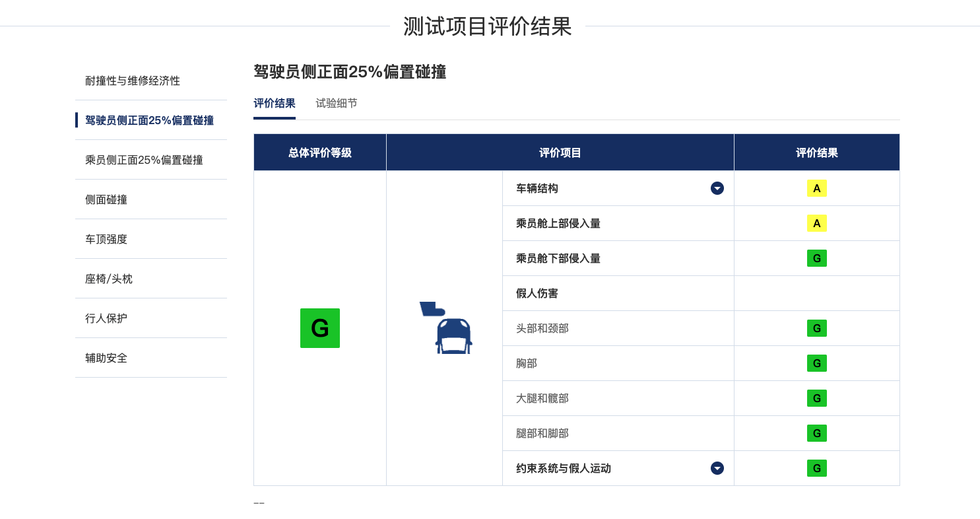Click the large green G overall rating badge
The height and width of the screenshot is (519, 980).
320,328
